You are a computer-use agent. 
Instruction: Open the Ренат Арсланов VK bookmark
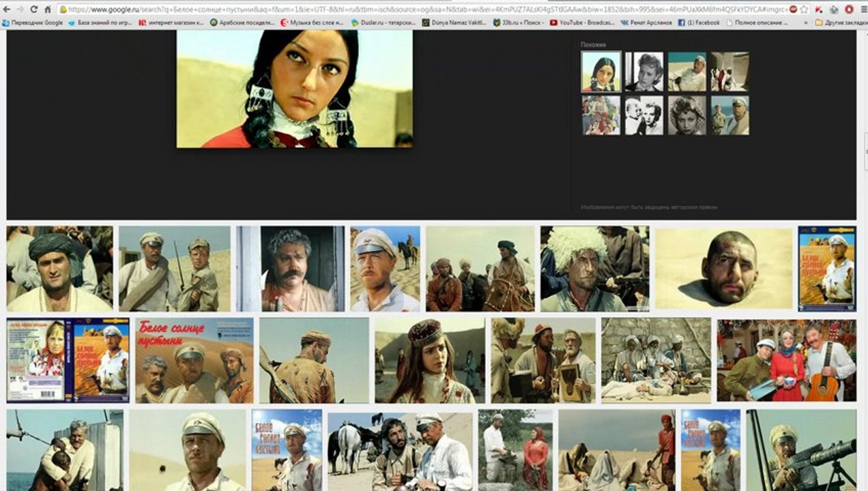coord(646,23)
